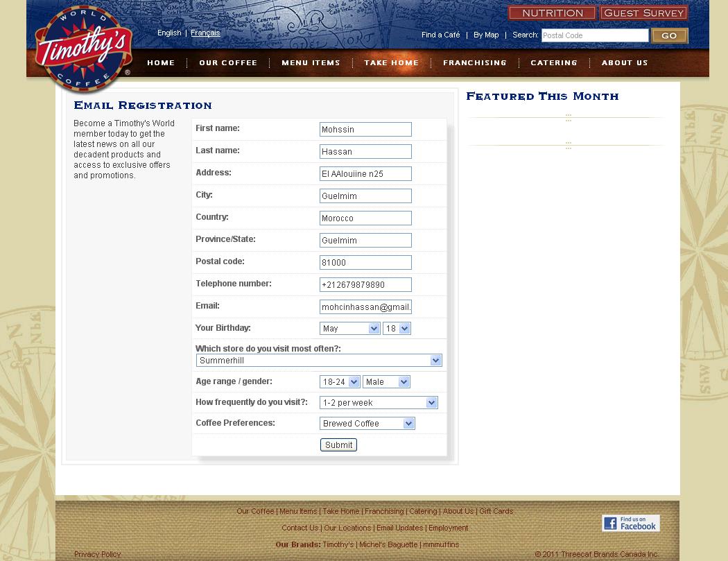Open ABOUT US navigation item
Screen dimensions: 728x561
coord(625,62)
